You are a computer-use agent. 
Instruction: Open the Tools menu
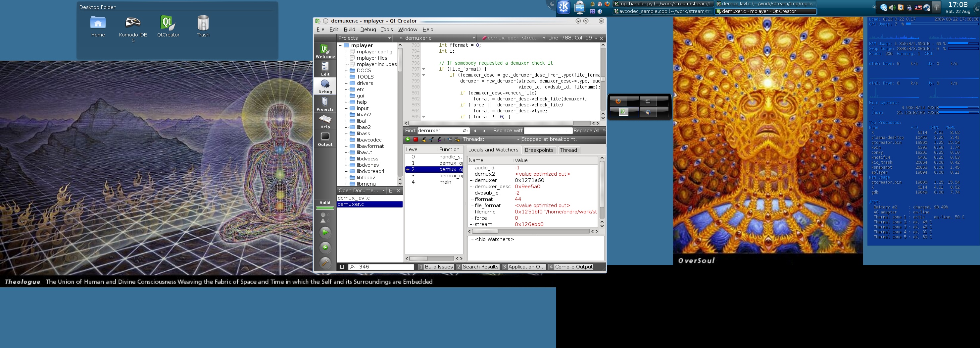387,29
